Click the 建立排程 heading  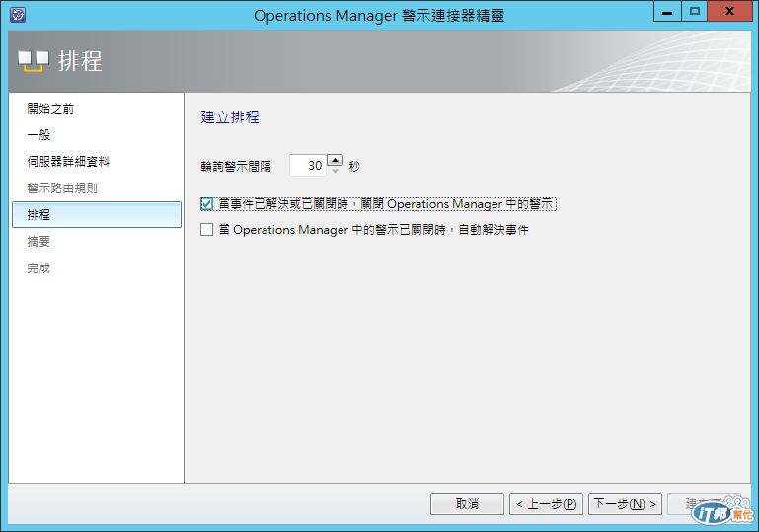pyautogui.click(x=230, y=117)
